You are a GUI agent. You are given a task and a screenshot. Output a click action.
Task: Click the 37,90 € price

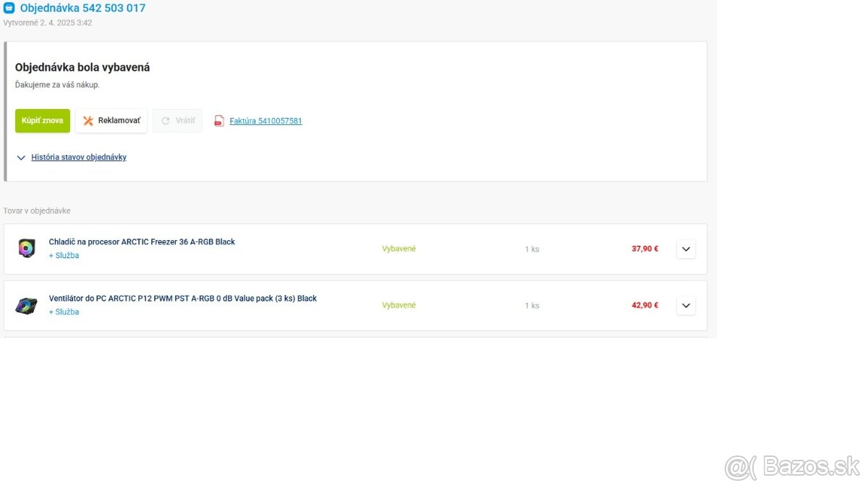(644, 249)
